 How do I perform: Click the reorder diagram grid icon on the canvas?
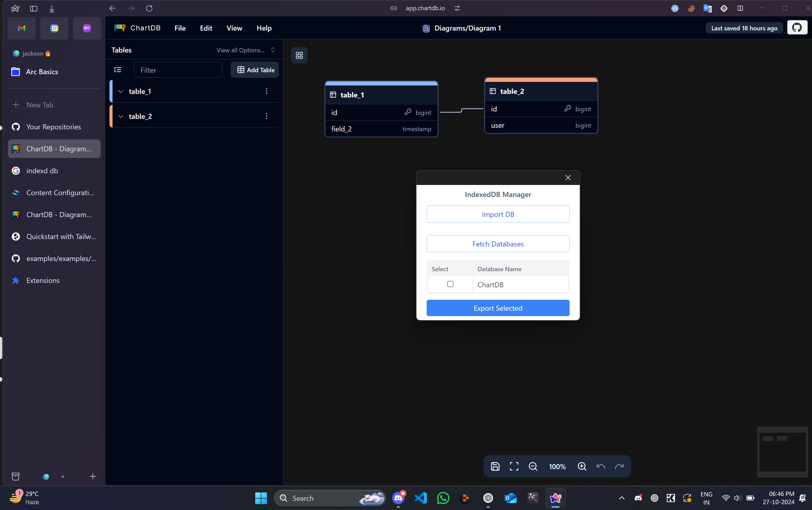299,55
